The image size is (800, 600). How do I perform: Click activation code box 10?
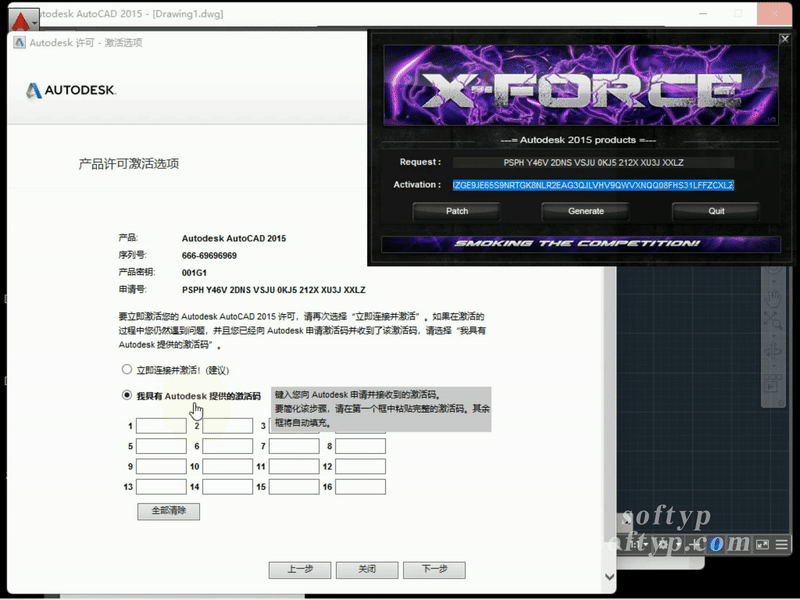point(228,466)
